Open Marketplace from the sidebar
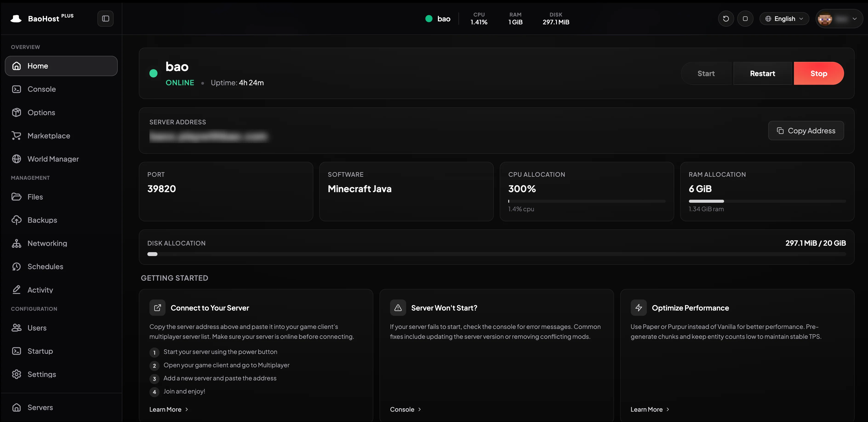This screenshot has width=868, height=422. tap(61, 135)
